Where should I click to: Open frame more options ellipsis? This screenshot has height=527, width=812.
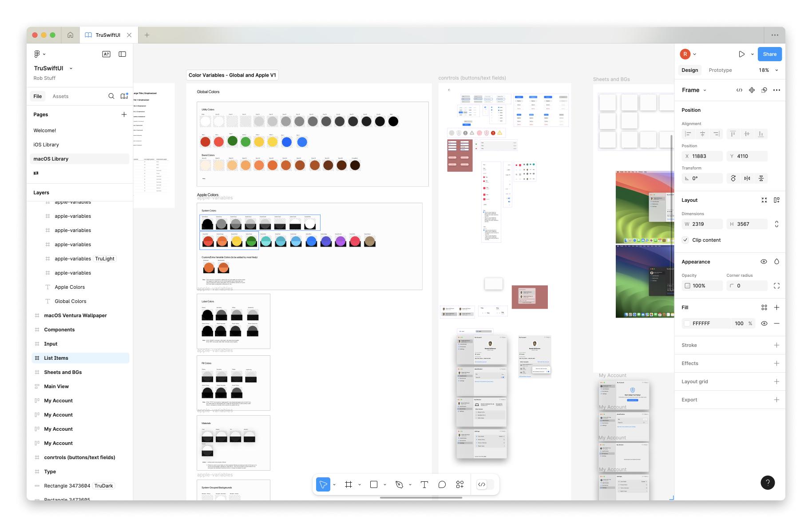click(x=776, y=90)
